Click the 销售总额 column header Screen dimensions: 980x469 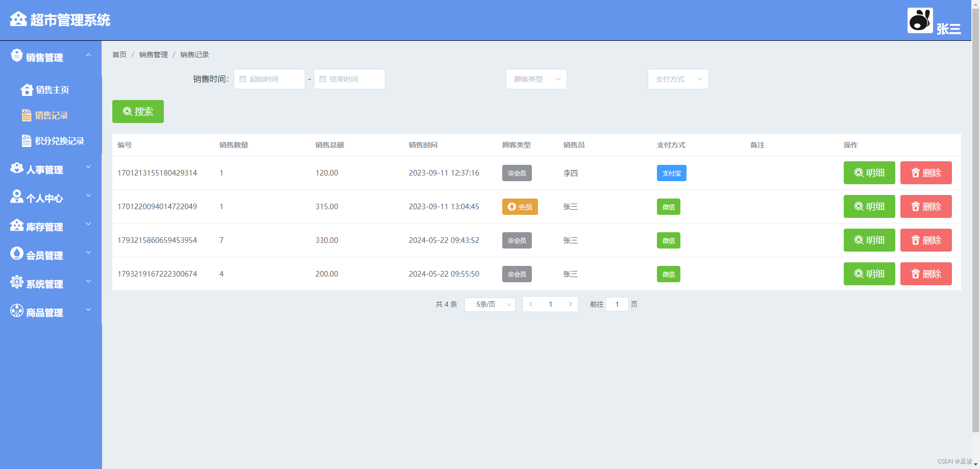(x=330, y=145)
